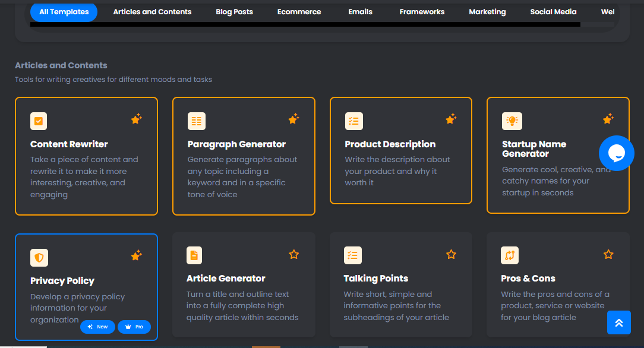Click the Content Rewriter description text
The height and width of the screenshot is (348, 644).
tap(84, 177)
